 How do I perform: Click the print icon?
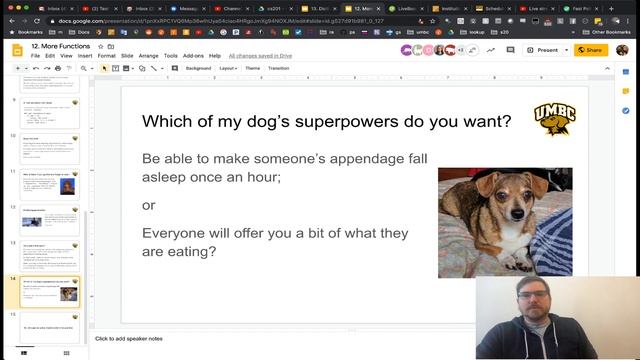click(58, 68)
